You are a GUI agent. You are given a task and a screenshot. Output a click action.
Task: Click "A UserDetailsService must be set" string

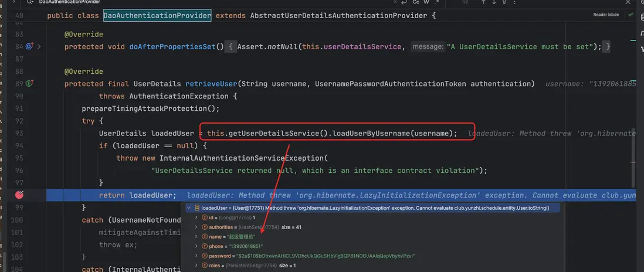tap(520, 47)
